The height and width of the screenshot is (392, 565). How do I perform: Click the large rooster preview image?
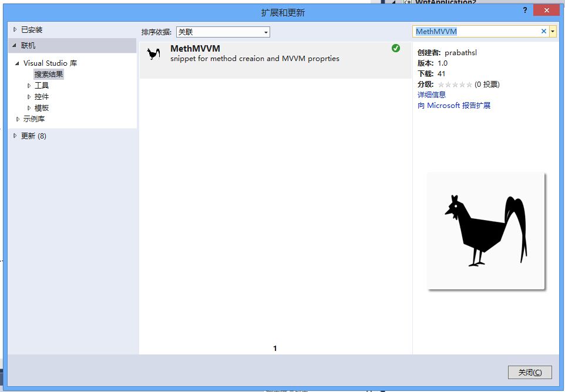pyautogui.click(x=486, y=231)
